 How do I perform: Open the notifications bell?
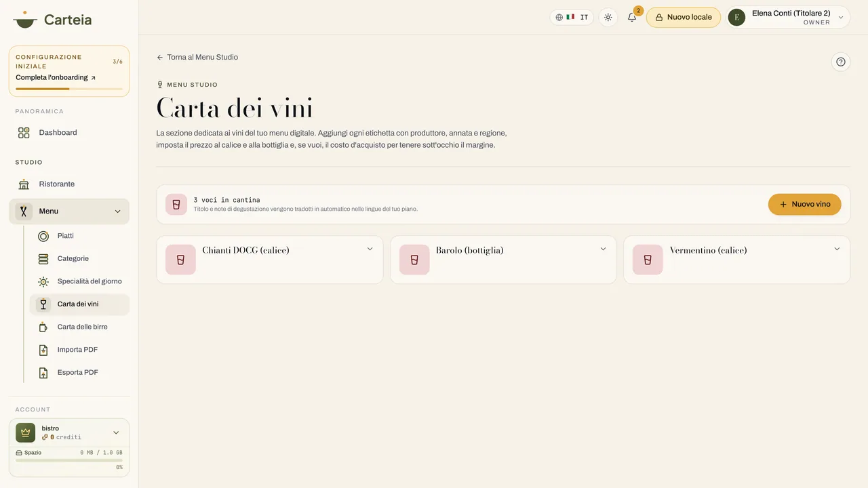pos(632,17)
